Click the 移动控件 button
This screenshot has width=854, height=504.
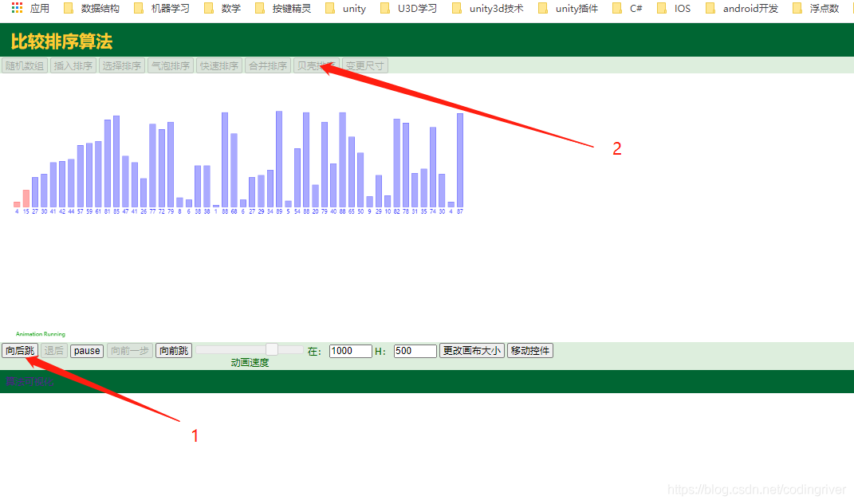tap(530, 350)
